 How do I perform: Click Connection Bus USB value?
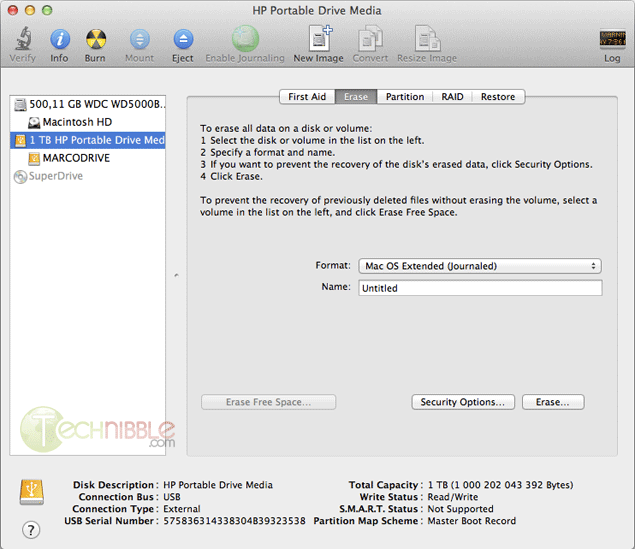[x=172, y=497]
